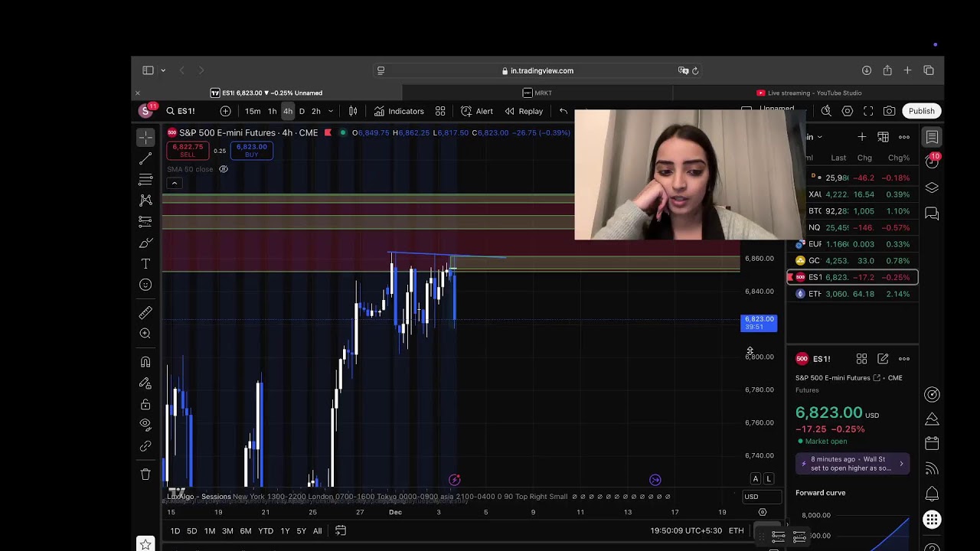
Task: Click the 6,823.00 BUY button
Action: pyautogui.click(x=251, y=150)
